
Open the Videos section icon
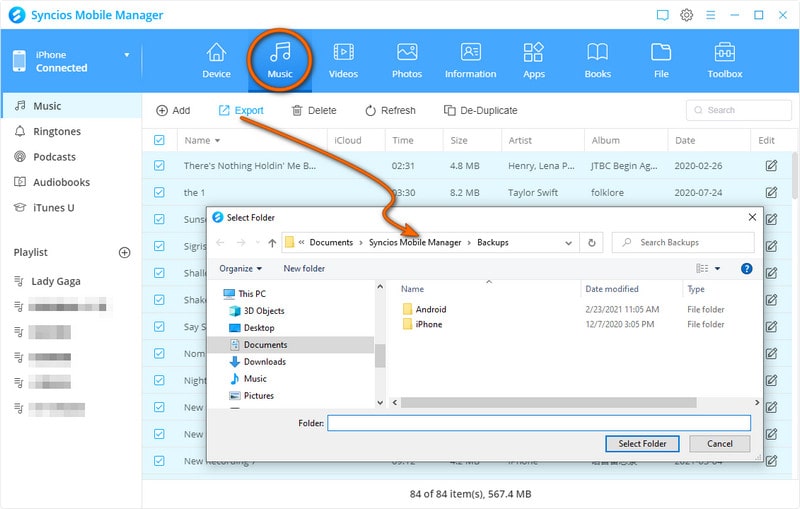pos(343,52)
